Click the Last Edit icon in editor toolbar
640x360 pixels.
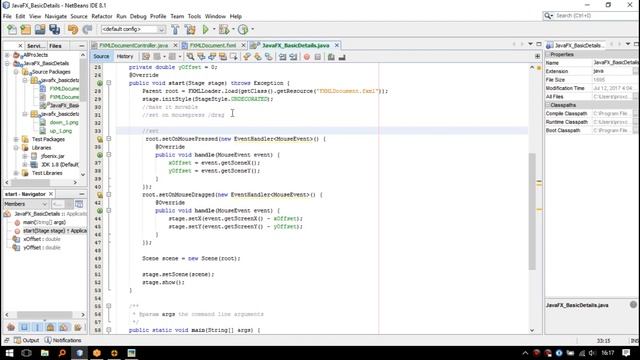[146, 57]
